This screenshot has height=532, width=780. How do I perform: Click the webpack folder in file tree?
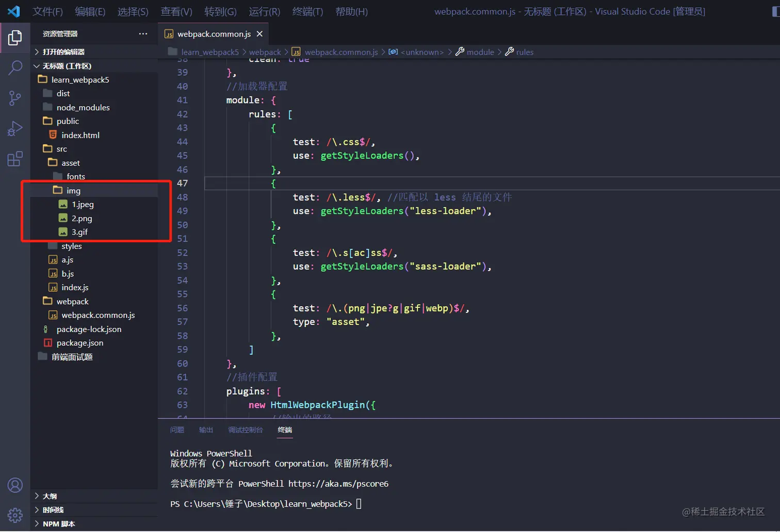[x=94, y=301]
